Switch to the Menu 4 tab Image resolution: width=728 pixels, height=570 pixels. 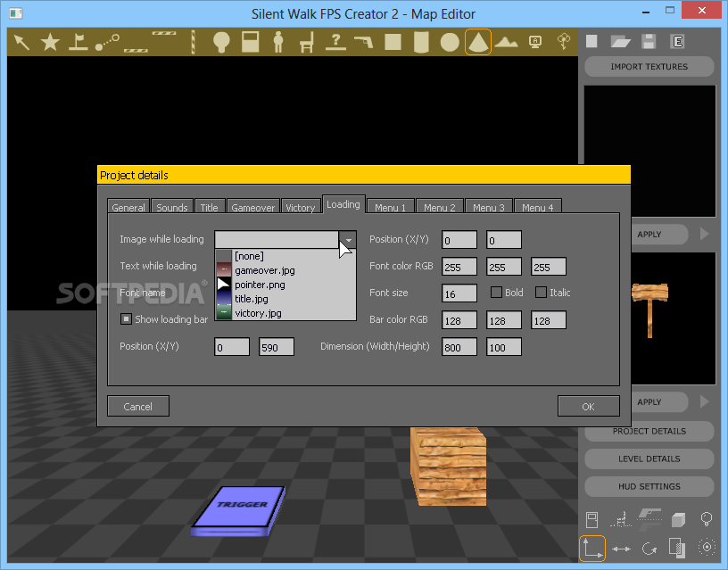point(538,207)
